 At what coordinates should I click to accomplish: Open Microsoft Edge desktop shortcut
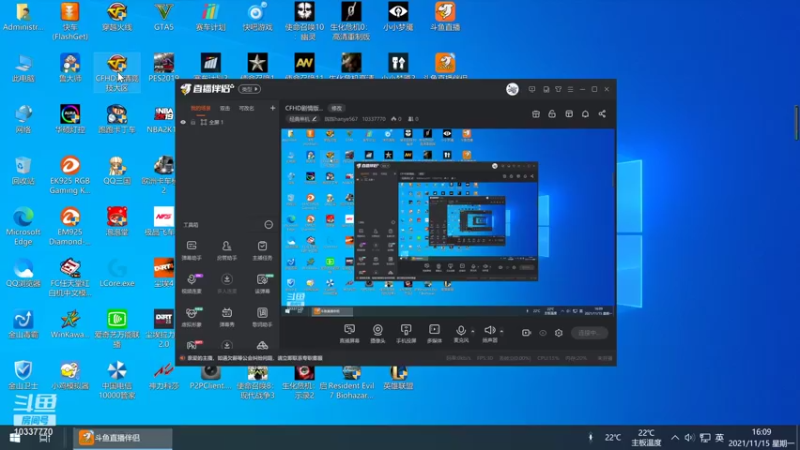(23, 227)
